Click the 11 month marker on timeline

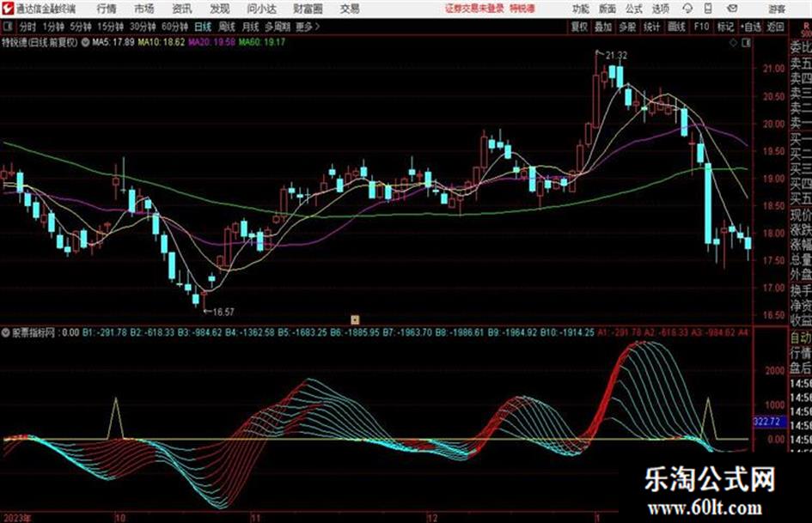pos(256,517)
